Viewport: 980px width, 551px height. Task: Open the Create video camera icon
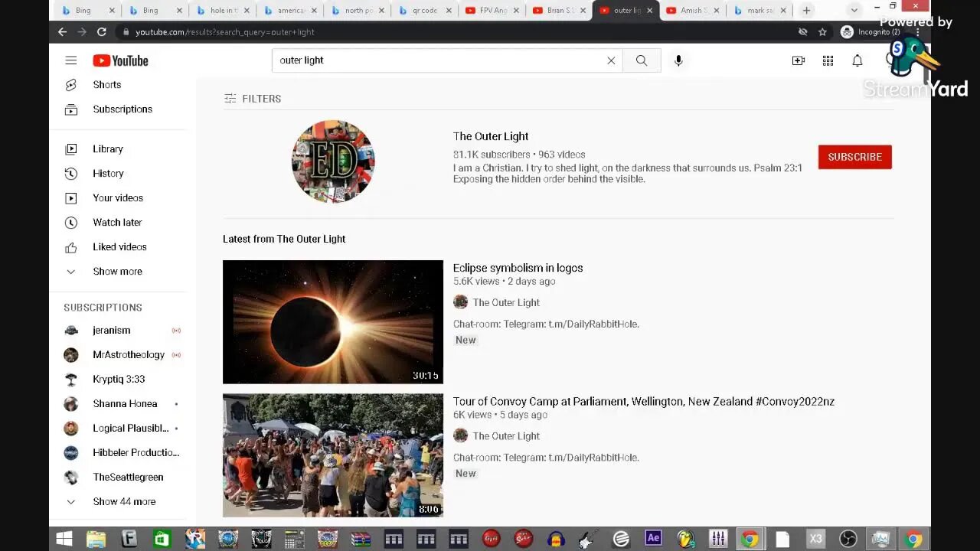pyautogui.click(x=799, y=60)
